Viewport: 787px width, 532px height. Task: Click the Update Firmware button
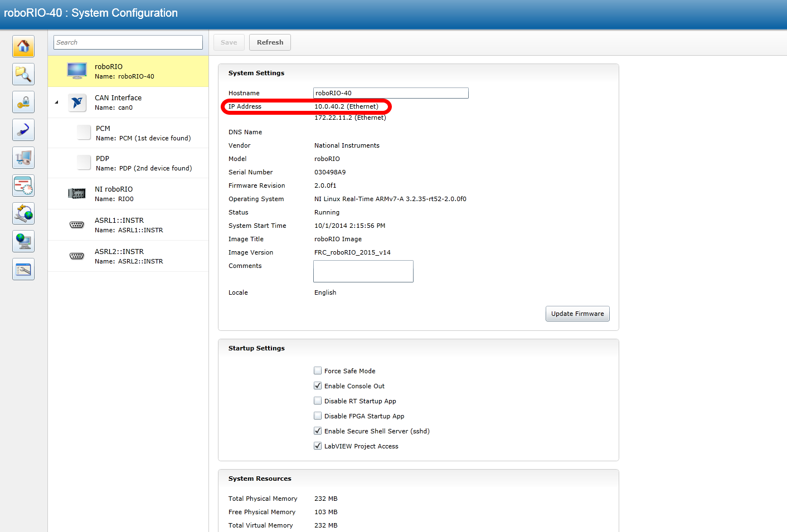pos(577,313)
